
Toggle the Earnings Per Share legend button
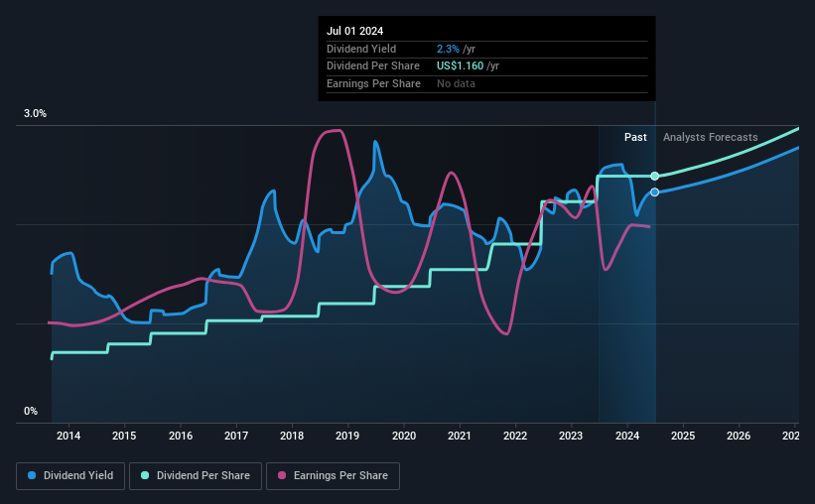tap(333, 476)
